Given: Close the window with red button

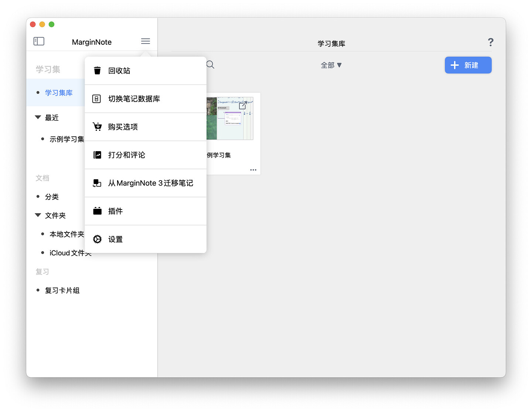Looking at the screenshot, I should [33, 24].
